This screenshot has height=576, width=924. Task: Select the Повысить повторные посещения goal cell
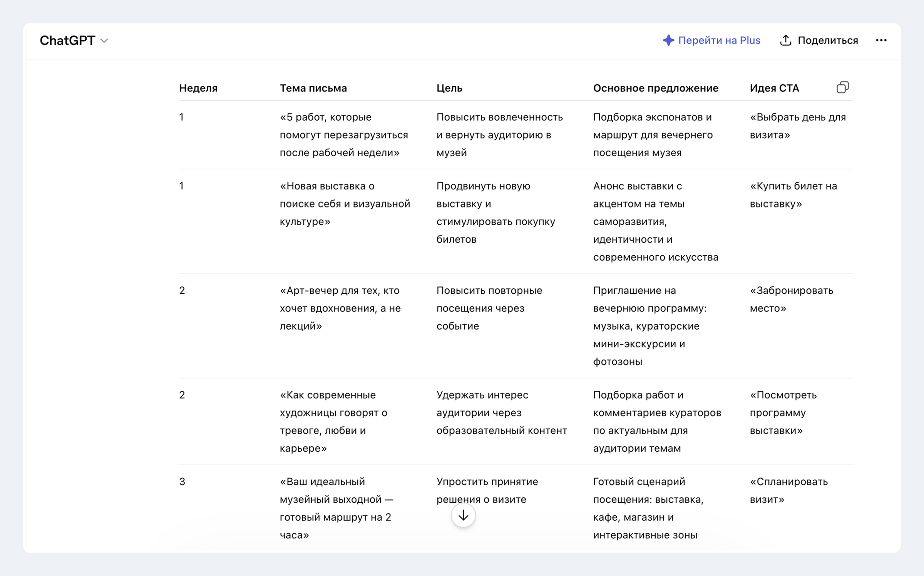coord(489,308)
